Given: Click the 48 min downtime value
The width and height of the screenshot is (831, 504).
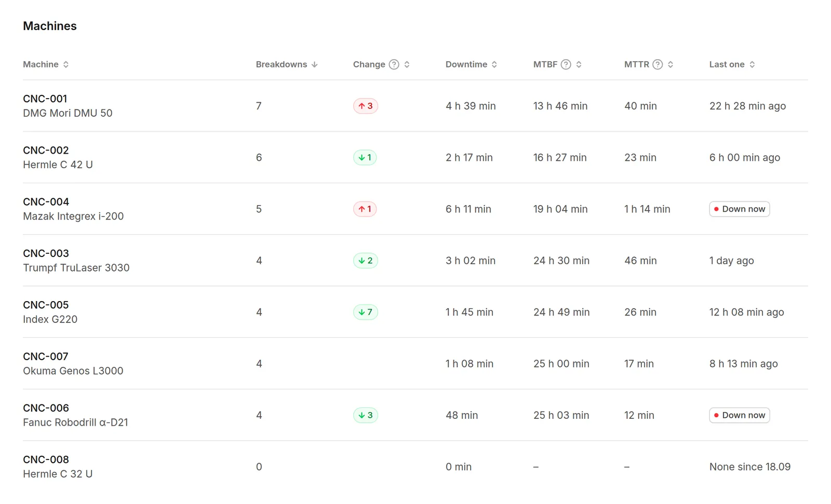Looking at the screenshot, I should [462, 415].
